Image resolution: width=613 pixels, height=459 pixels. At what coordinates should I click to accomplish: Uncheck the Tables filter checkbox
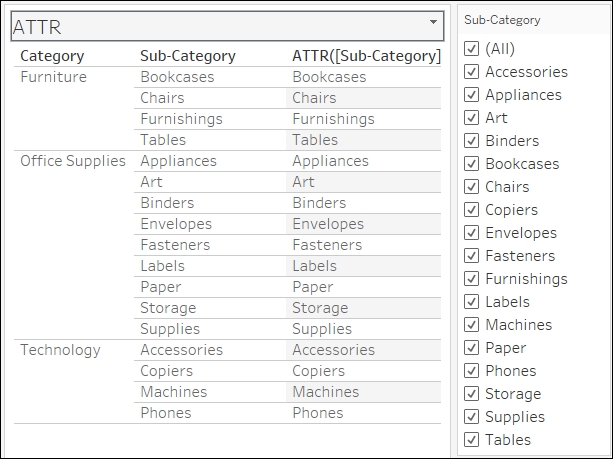point(471,440)
